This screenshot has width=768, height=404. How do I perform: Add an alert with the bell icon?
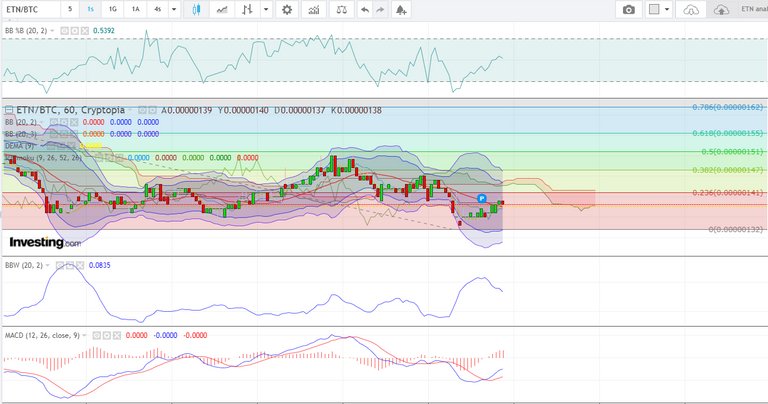[401, 9]
